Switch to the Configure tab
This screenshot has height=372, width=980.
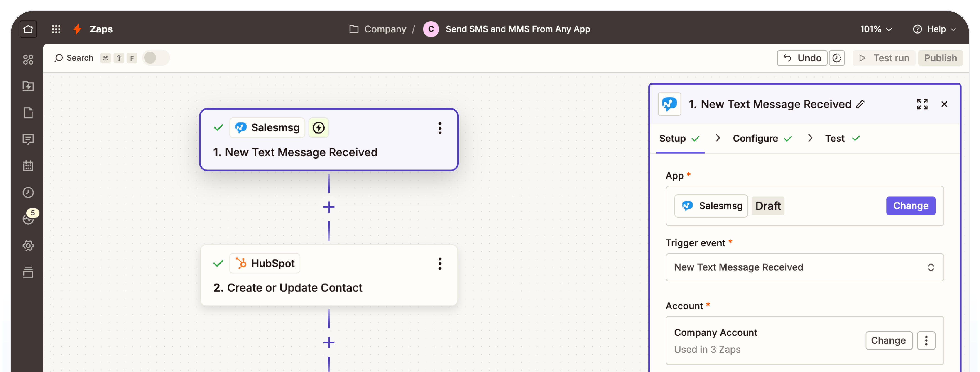(762, 138)
